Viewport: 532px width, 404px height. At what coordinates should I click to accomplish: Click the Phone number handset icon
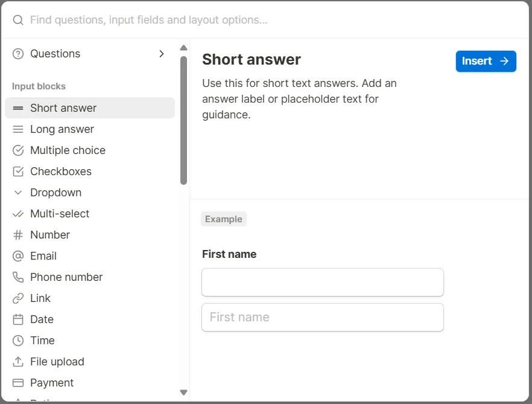click(x=18, y=277)
